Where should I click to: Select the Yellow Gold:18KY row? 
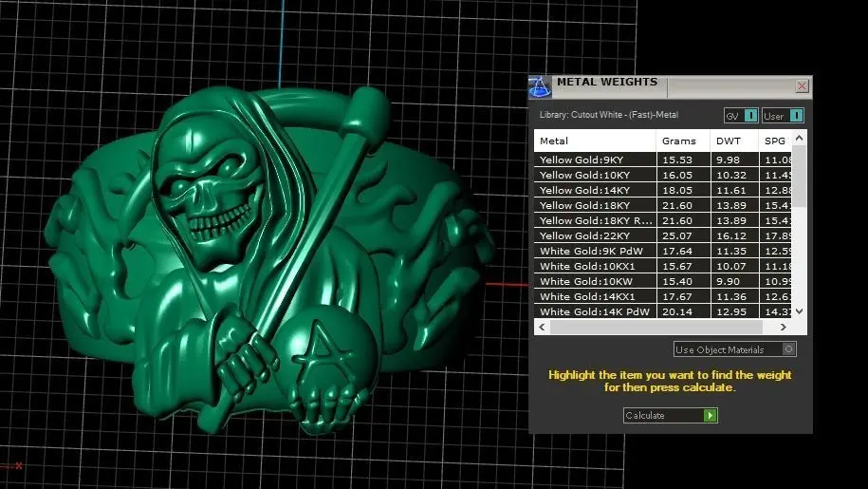[663, 205]
